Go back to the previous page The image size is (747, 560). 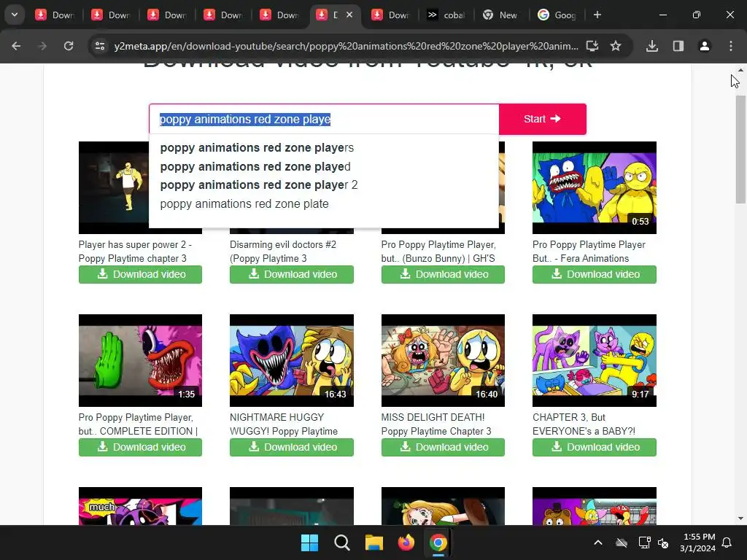tap(16, 46)
